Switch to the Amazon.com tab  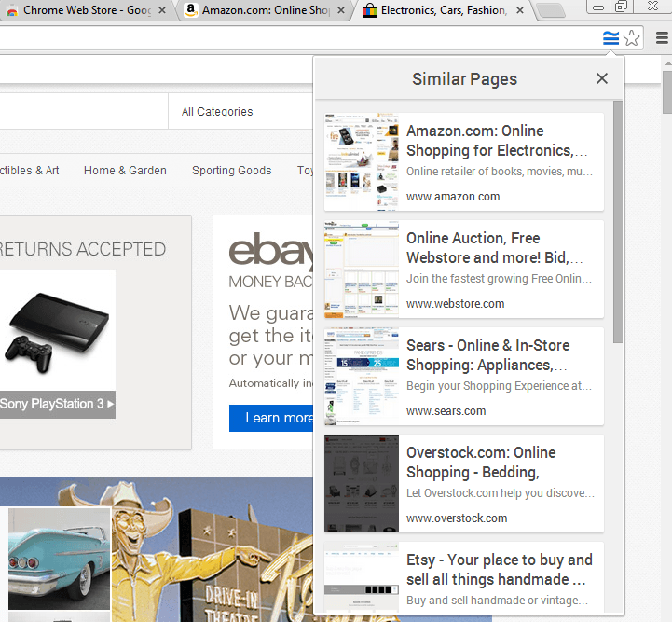coord(266,10)
